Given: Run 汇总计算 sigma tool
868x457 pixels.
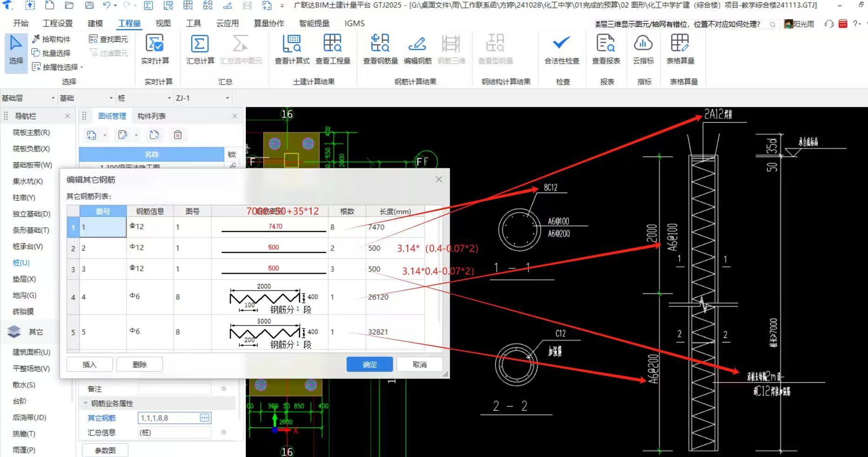Looking at the screenshot, I should coord(200,49).
